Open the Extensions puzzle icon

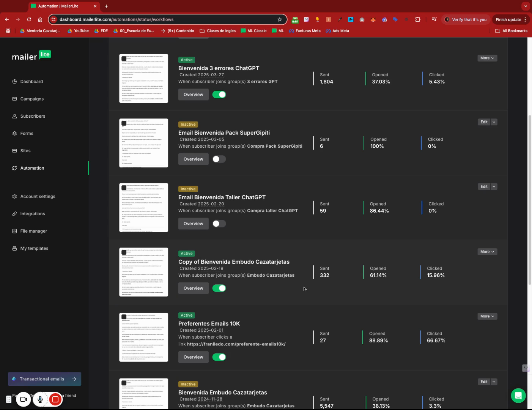click(418, 19)
